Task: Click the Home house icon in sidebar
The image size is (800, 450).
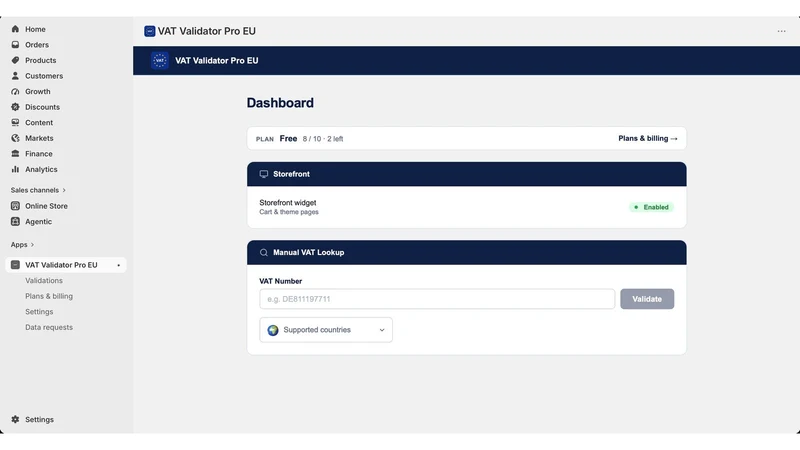Action: pyautogui.click(x=15, y=29)
